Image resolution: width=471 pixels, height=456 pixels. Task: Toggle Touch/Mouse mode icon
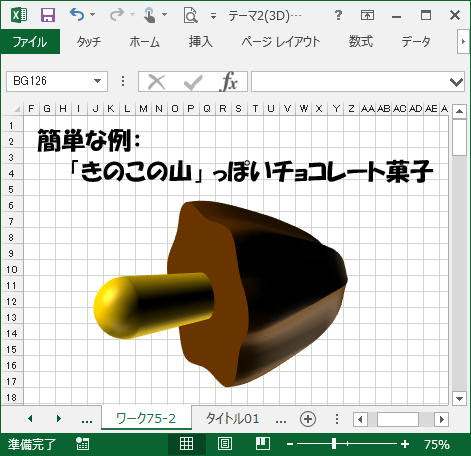(x=149, y=15)
